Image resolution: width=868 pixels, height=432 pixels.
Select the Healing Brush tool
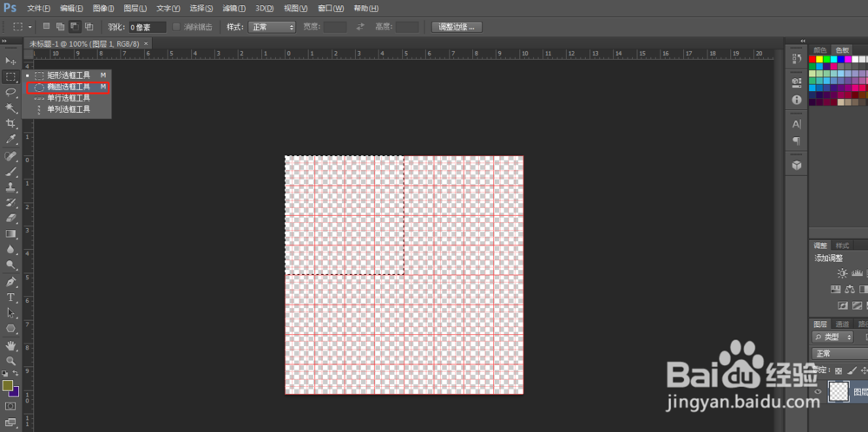[x=10, y=156]
